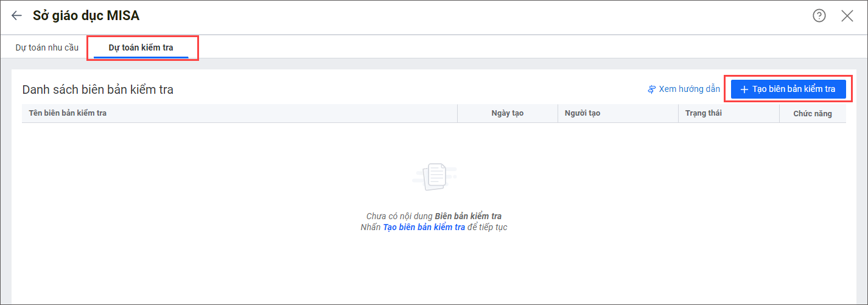Image resolution: width=868 pixels, height=305 pixels.
Task: Close the Sở giáo dục MISA window
Action: click(847, 16)
